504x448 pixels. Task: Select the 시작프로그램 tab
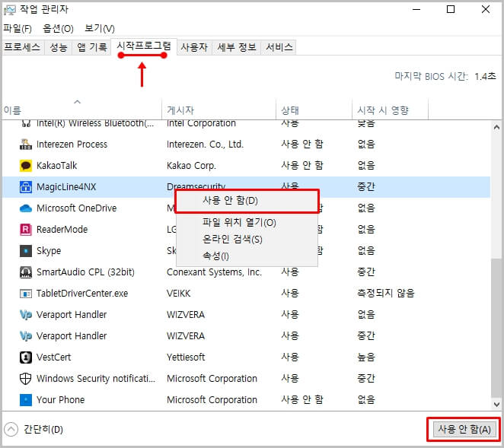pyautogui.click(x=144, y=46)
